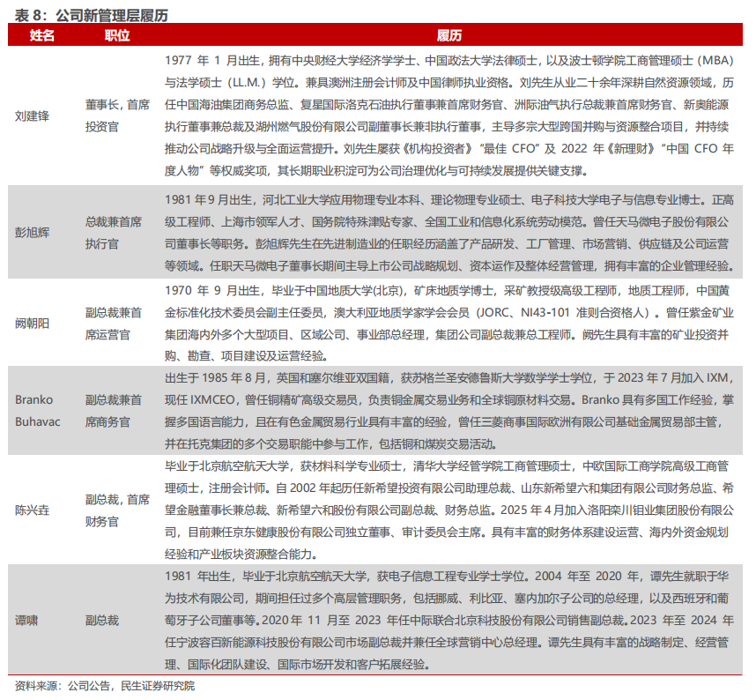The width and height of the screenshot is (756, 700).
Task: Click the position "董事长，首席投资官"
Action: (117, 115)
